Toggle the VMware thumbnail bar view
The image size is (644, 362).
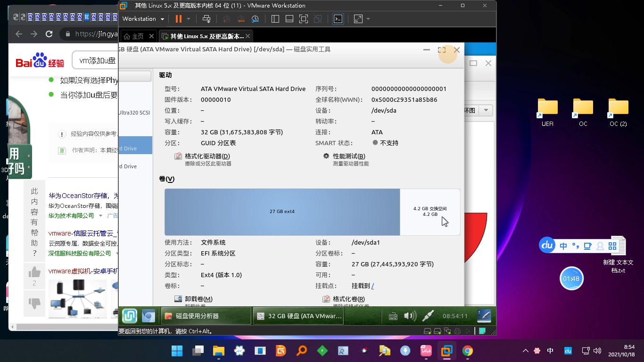289,19
